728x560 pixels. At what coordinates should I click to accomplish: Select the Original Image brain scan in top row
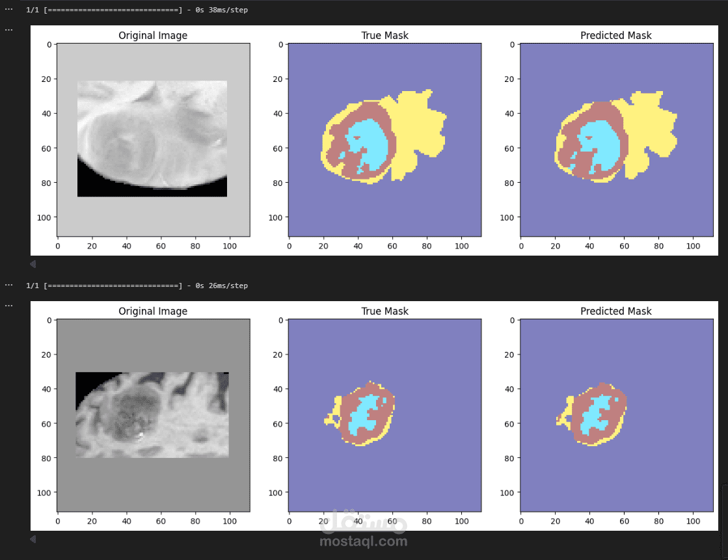[x=152, y=138]
